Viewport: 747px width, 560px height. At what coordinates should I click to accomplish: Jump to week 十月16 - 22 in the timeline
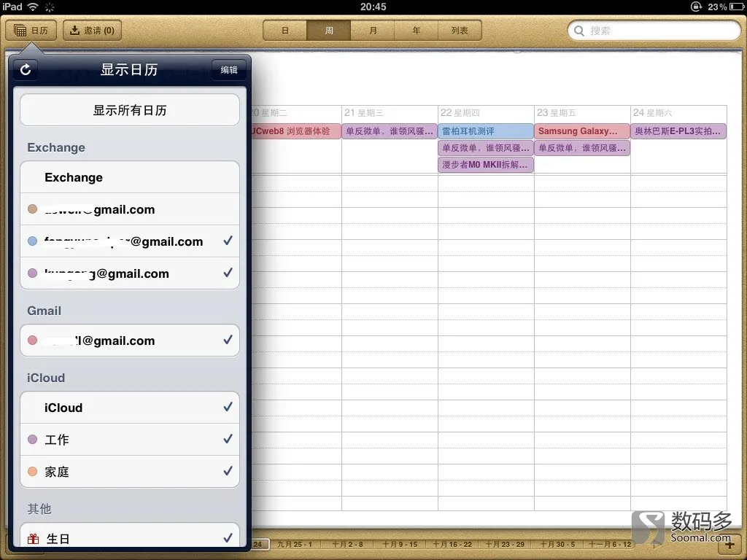pyautogui.click(x=452, y=544)
